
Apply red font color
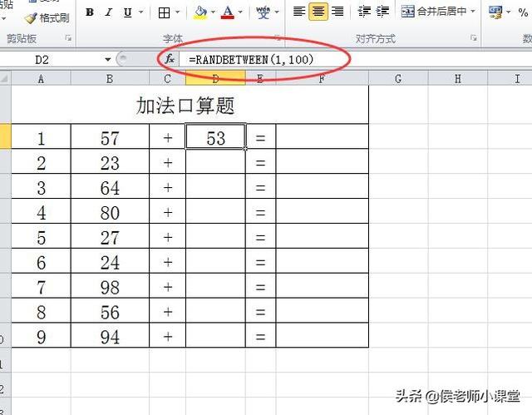[227, 12]
